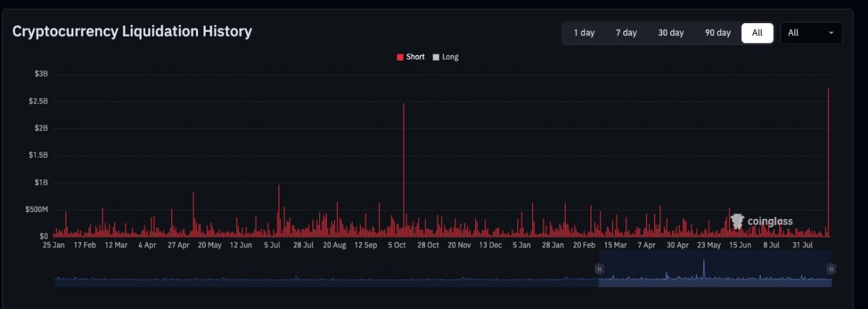The height and width of the screenshot is (309, 868).
Task: Click the highlighted range selection in overview
Action: (715, 269)
